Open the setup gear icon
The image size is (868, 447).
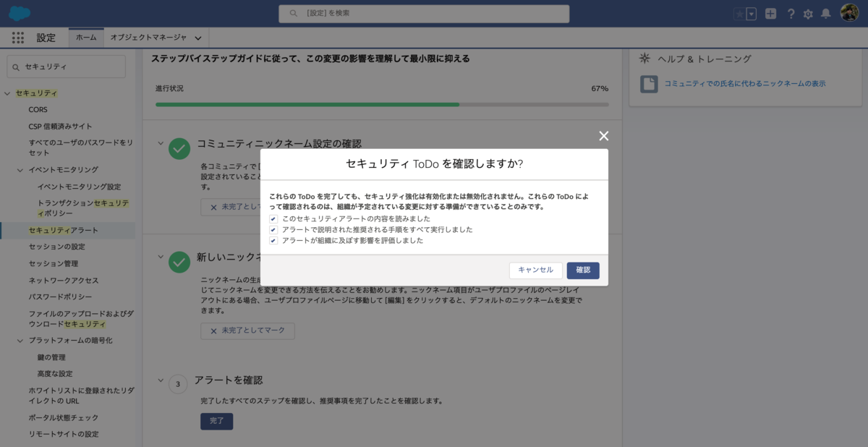(809, 12)
